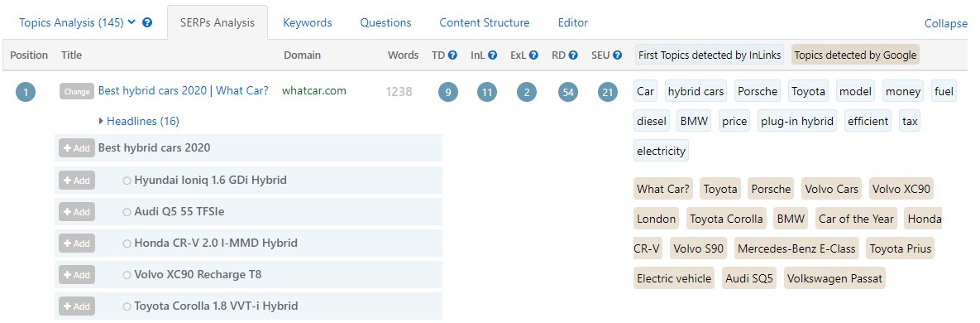Click TD value 9 badge
Image resolution: width=980 pixels, height=323 pixels.
click(447, 92)
